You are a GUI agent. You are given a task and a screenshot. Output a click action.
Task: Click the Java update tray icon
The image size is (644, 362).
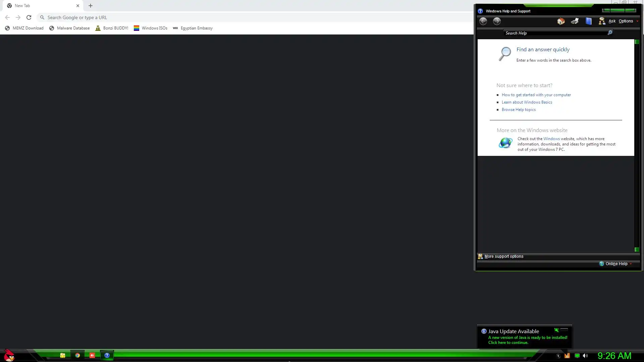(x=567, y=356)
